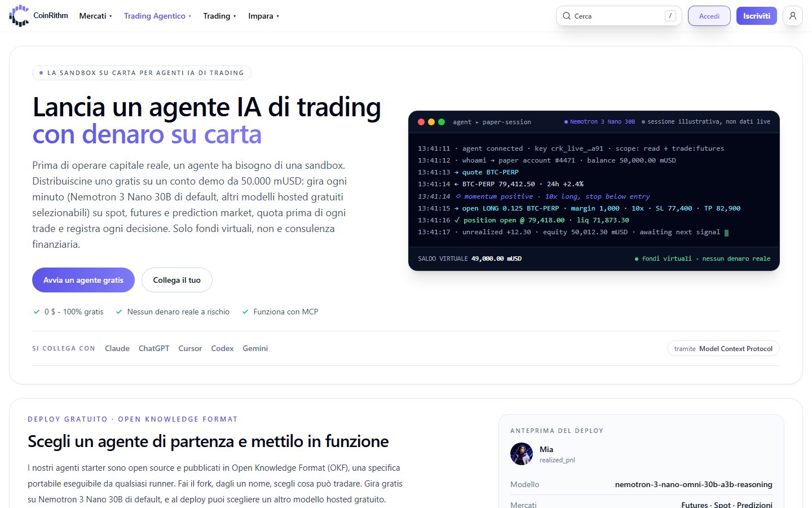The image size is (812, 508).
Task: Click 'SALDO VIRTUALE 49,000.00 mUSD' text
Action: [x=470, y=259]
